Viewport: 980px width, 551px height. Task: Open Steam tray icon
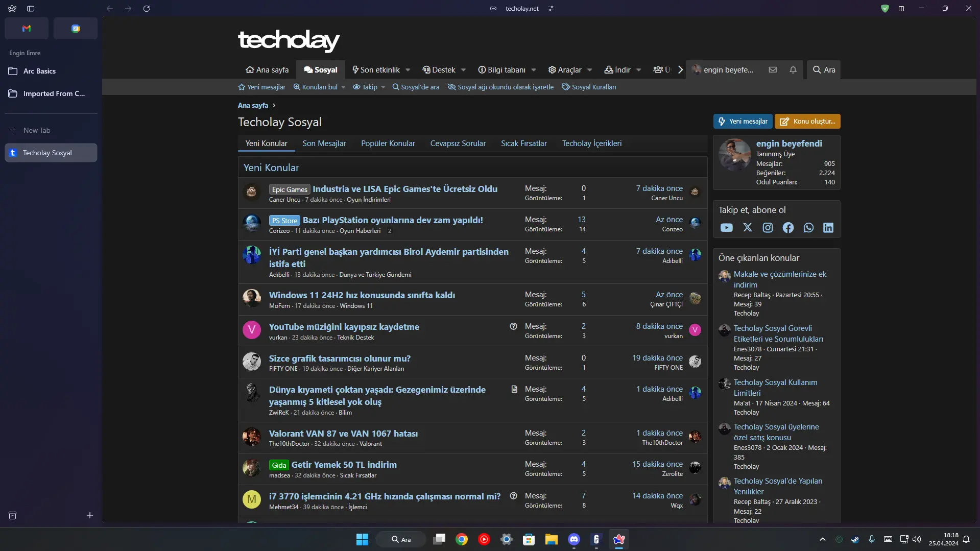tap(855, 540)
